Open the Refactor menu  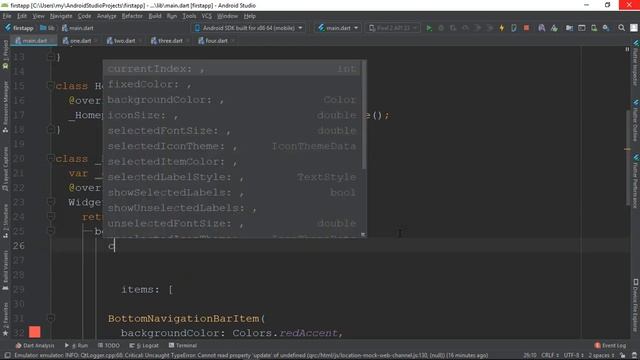coord(132,16)
